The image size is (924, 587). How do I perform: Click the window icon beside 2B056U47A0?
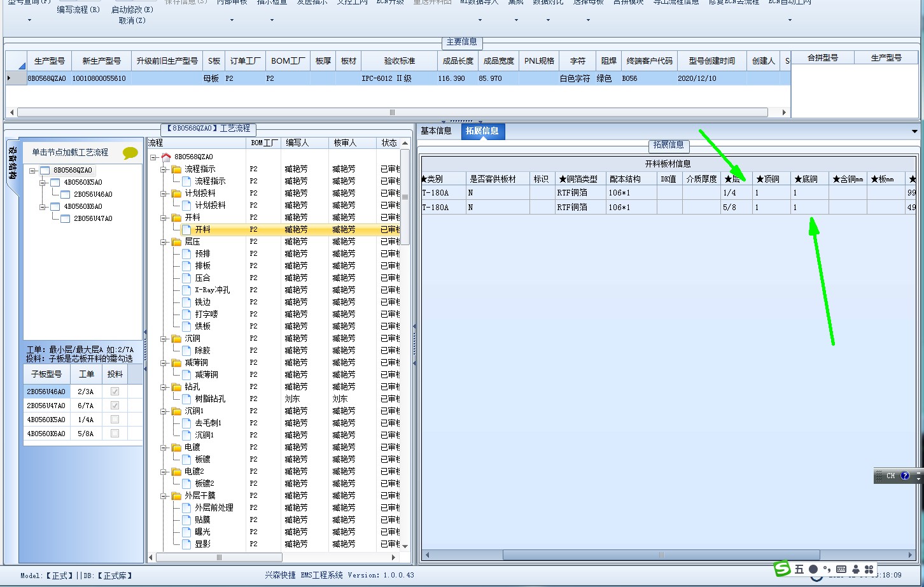pyautogui.click(x=65, y=218)
